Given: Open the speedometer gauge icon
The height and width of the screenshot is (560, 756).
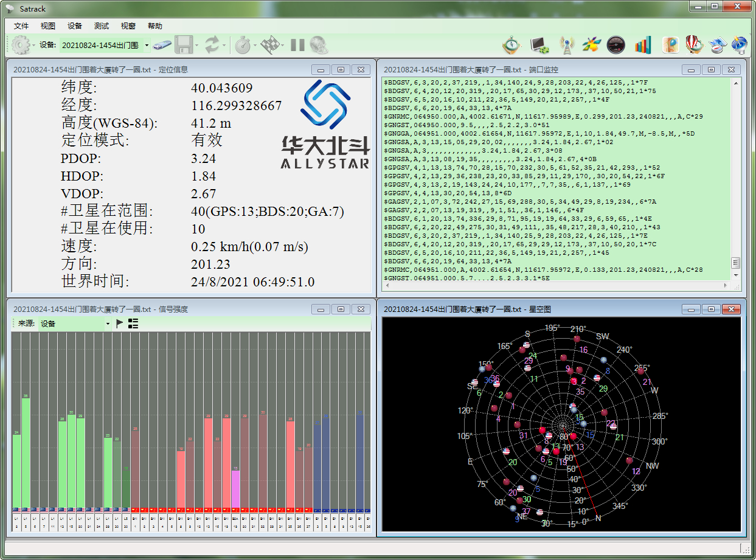Looking at the screenshot, I should (616, 45).
